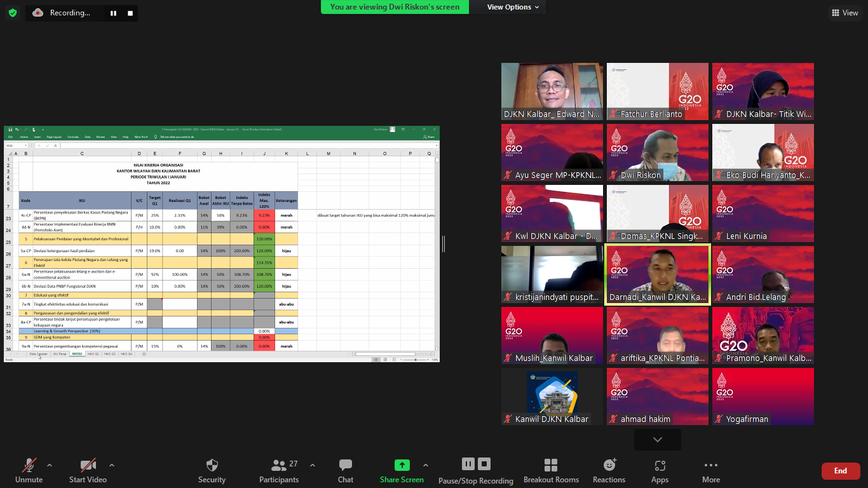The image size is (868, 488).
Task: Click the Security shield icon
Action: pyautogui.click(x=212, y=465)
